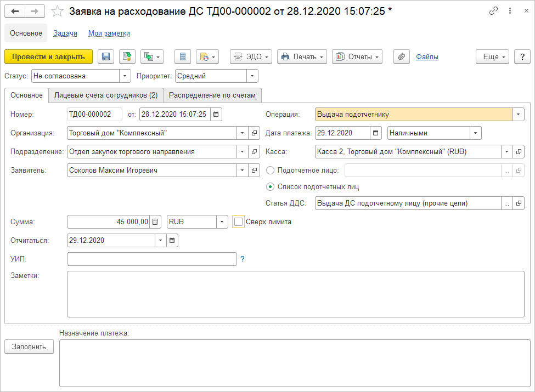
Task: Open Организация record in new form
Action: (254, 133)
